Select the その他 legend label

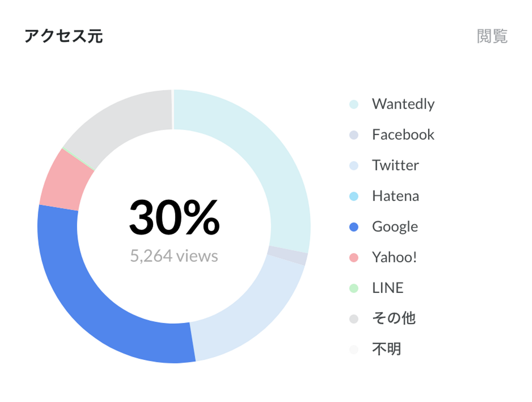[394, 318]
